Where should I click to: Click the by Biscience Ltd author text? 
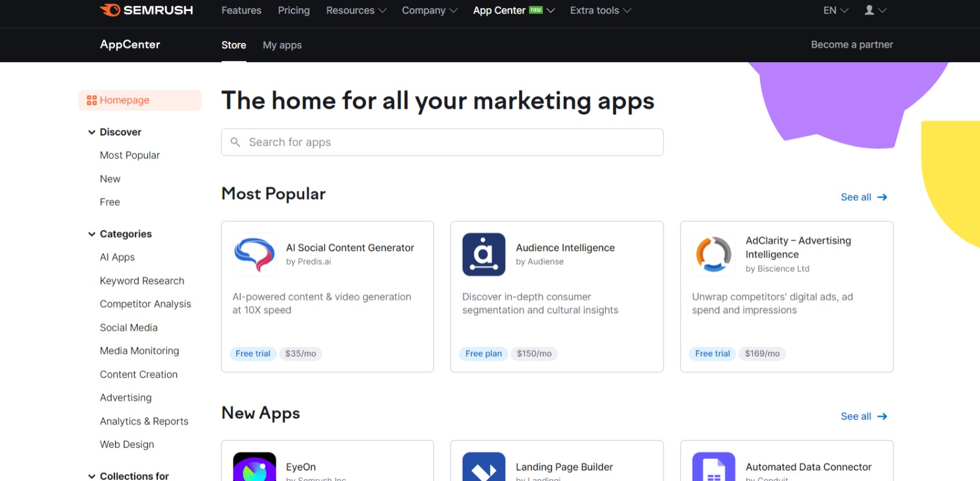pos(777,268)
